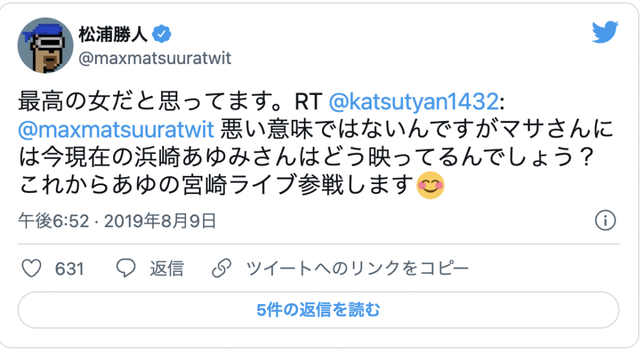Image resolution: width=644 pixels, height=353 pixels.
Task: Like the tweet with heart icon
Action: click(31, 269)
